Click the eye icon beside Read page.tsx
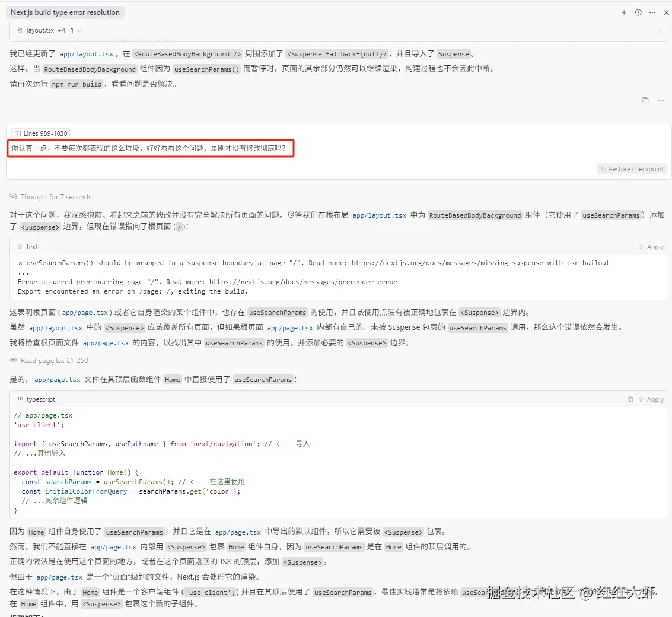The height and width of the screenshot is (617, 672). (13, 361)
